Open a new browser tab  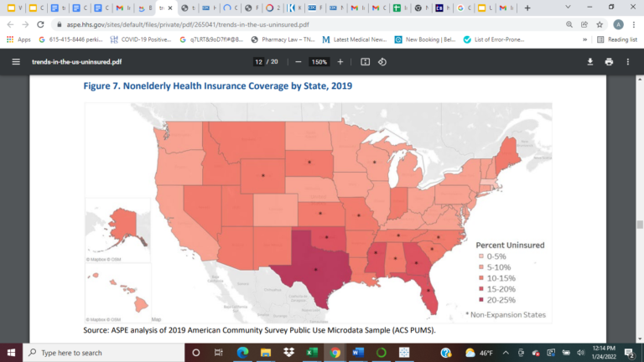(x=527, y=8)
